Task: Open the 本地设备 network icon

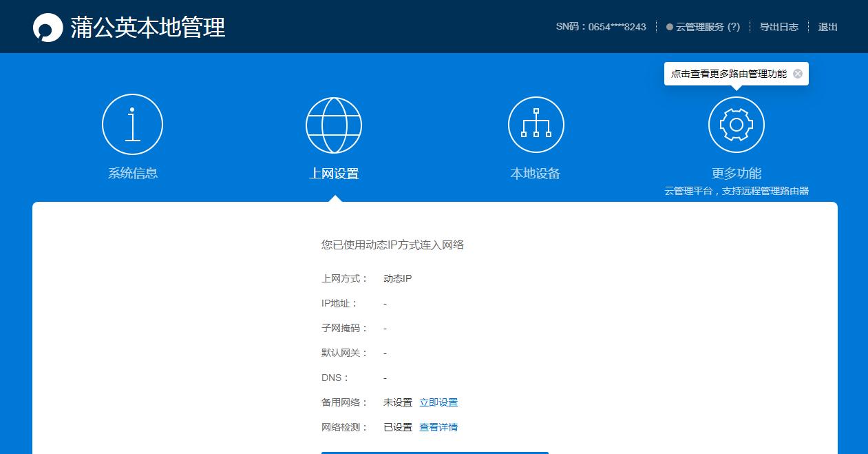Action: (x=536, y=124)
